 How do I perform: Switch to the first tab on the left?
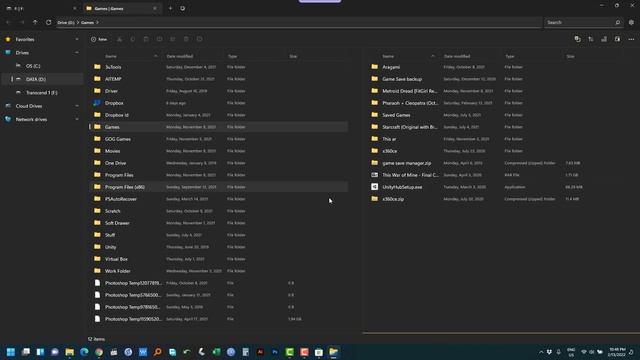pyautogui.click(x=41, y=8)
